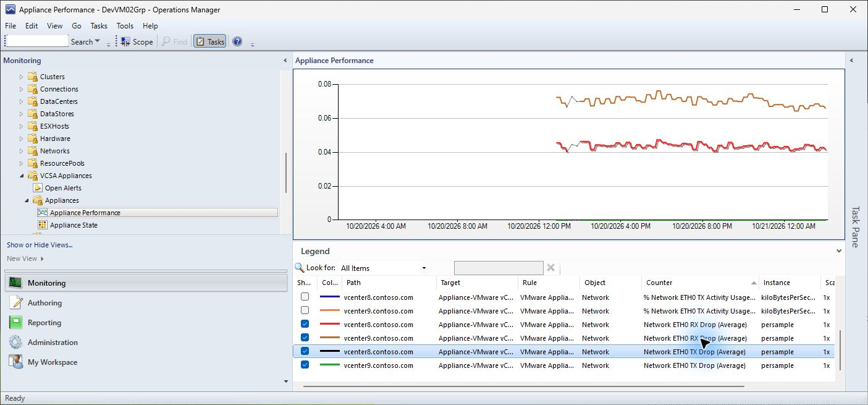Open the Help menu

pyautogui.click(x=150, y=26)
